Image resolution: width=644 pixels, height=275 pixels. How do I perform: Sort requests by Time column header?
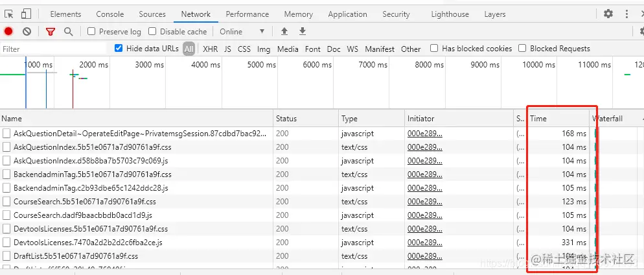(x=539, y=119)
